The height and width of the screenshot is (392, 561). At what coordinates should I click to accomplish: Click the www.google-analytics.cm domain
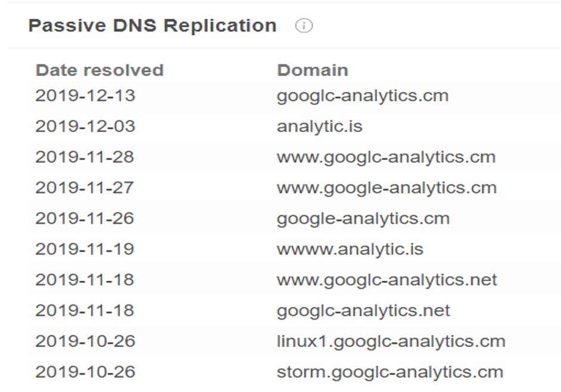point(387,189)
